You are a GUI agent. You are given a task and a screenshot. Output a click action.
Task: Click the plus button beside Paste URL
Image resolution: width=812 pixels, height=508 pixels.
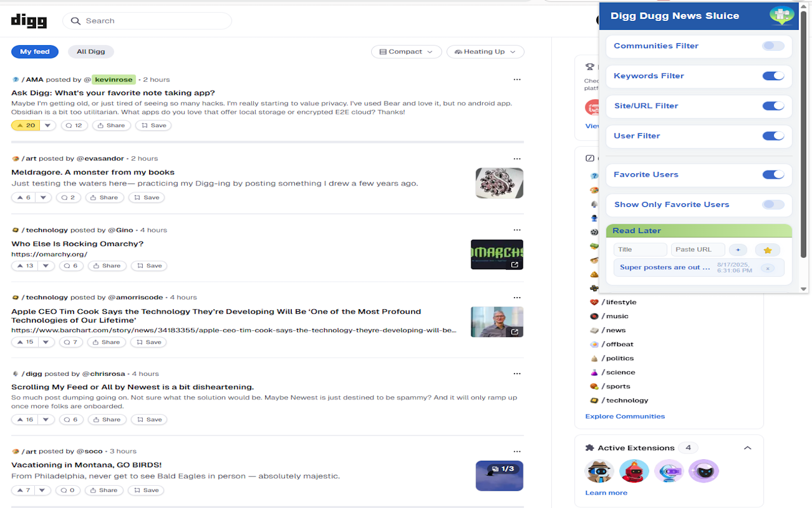click(738, 250)
